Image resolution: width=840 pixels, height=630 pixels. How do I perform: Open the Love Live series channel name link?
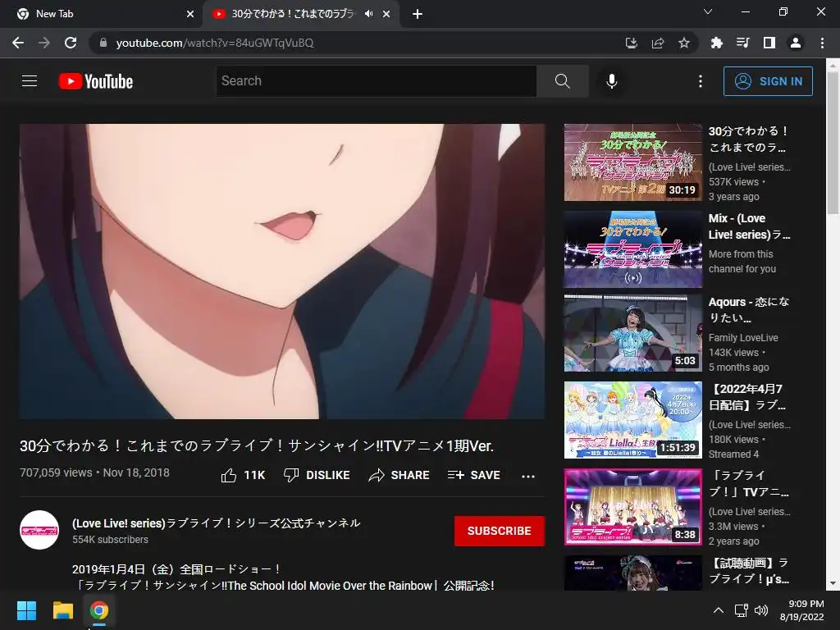pyautogui.click(x=217, y=523)
